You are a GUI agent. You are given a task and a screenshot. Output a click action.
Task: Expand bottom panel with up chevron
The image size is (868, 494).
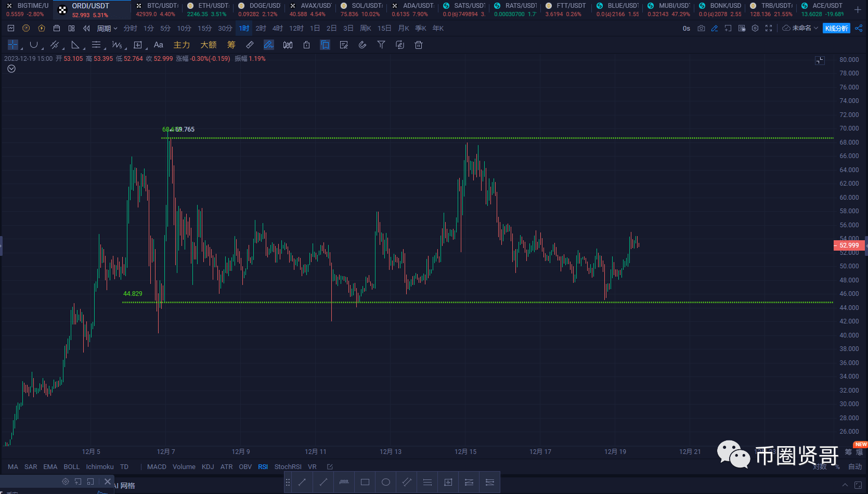click(845, 485)
